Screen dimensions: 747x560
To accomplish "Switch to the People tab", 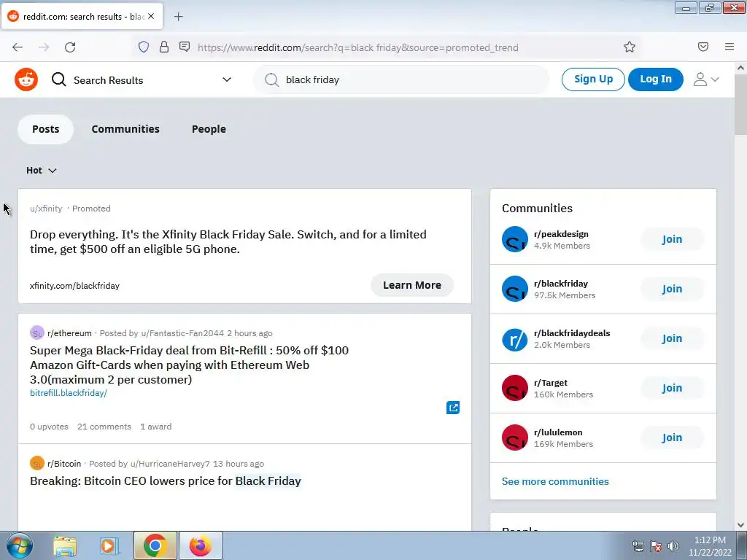I will point(209,129).
